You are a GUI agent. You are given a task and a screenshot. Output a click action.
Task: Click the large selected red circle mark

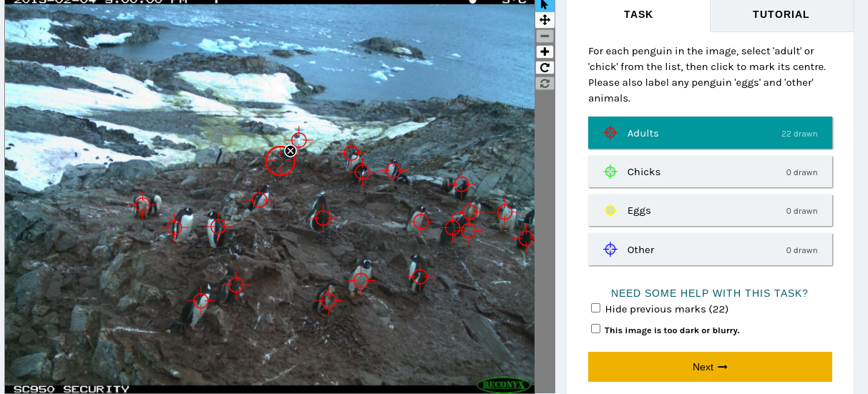tap(280, 161)
